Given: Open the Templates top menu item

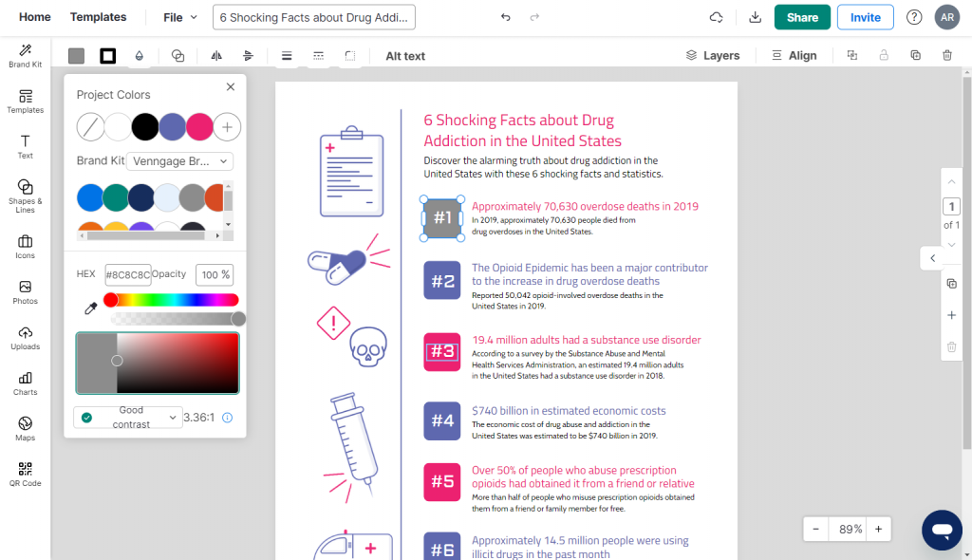Looking at the screenshot, I should tap(98, 17).
